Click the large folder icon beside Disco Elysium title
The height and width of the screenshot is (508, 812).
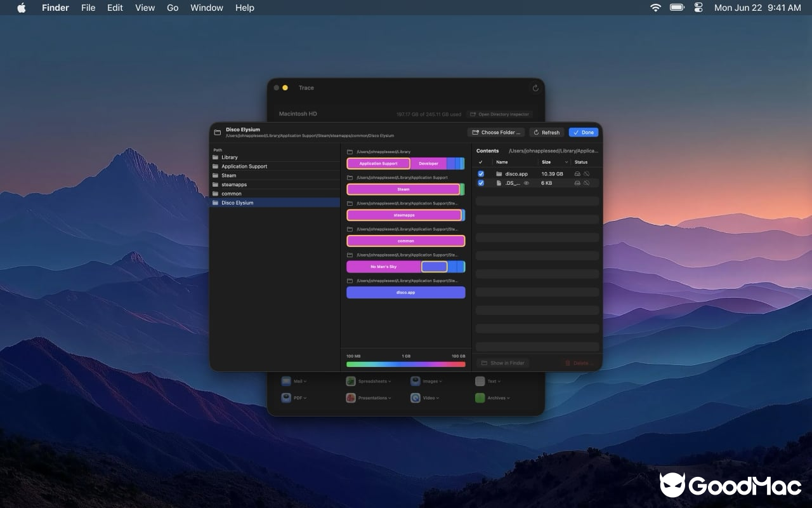[x=218, y=132]
